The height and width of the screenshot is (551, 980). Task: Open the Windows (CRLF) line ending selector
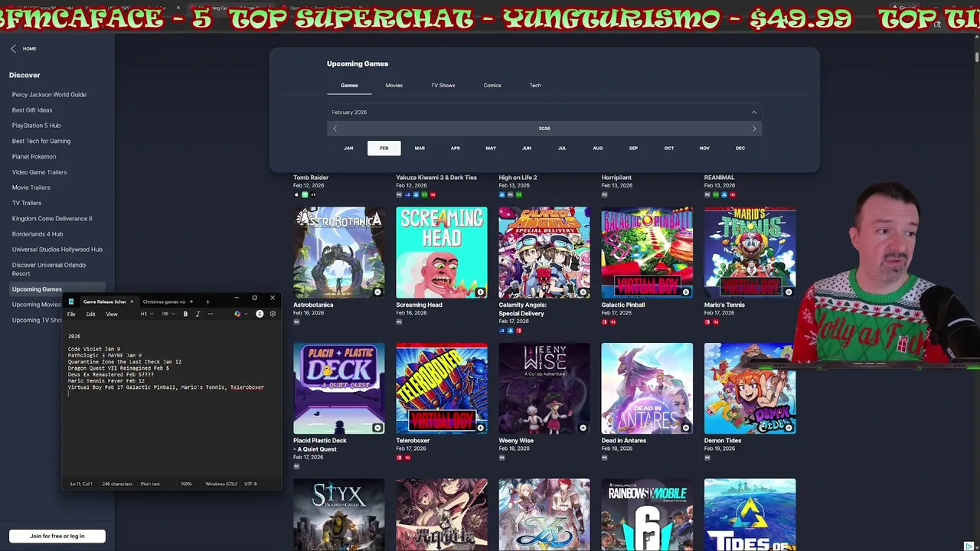click(221, 484)
